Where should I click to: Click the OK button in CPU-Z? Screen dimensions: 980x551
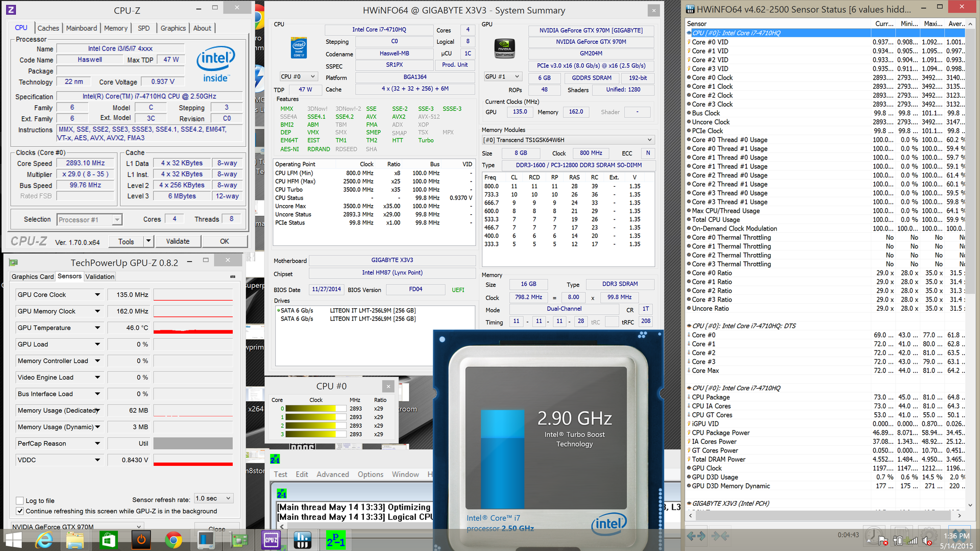[225, 241]
